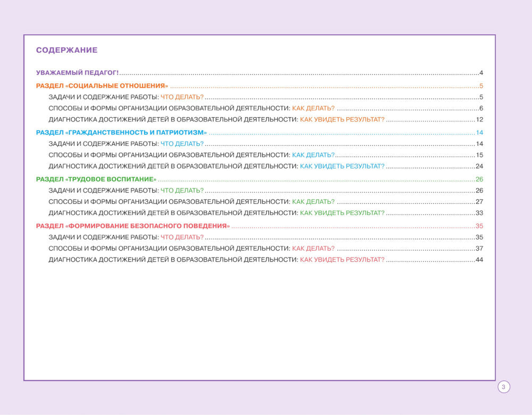Click the orange "ЧТО ДЕЛАТЬ?" text
The width and height of the screenshot is (532, 415).
[182, 97]
